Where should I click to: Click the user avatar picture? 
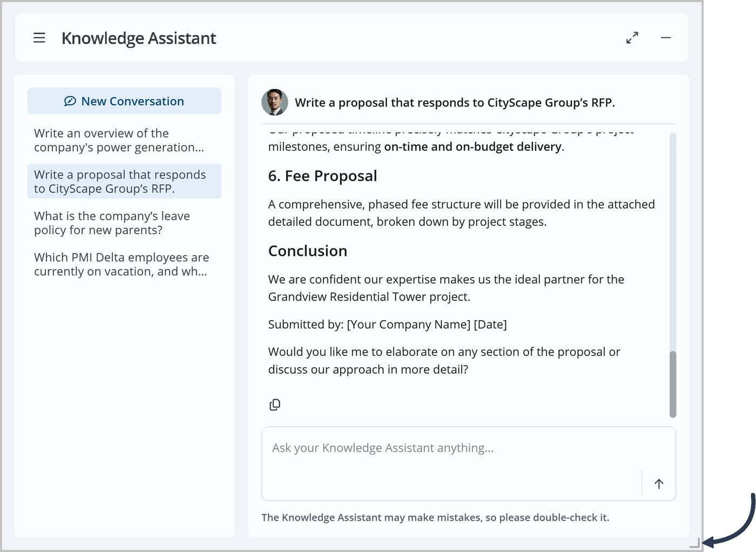pos(275,102)
